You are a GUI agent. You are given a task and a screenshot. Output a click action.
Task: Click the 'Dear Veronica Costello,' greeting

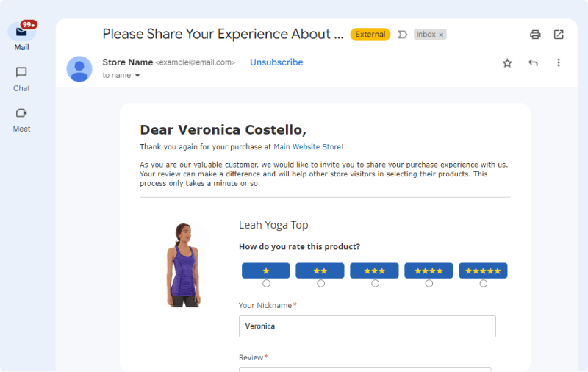tap(223, 129)
